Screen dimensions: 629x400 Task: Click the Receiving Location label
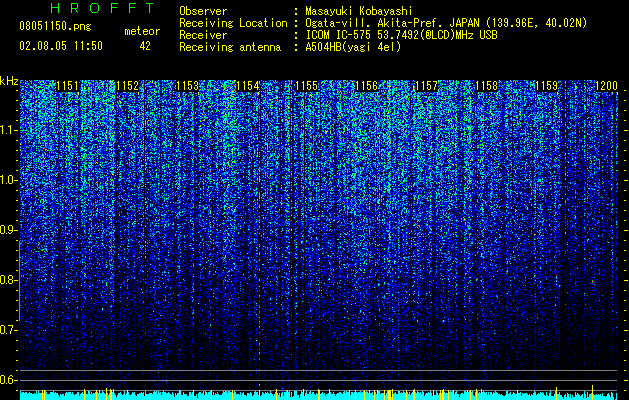[x=233, y=23]
